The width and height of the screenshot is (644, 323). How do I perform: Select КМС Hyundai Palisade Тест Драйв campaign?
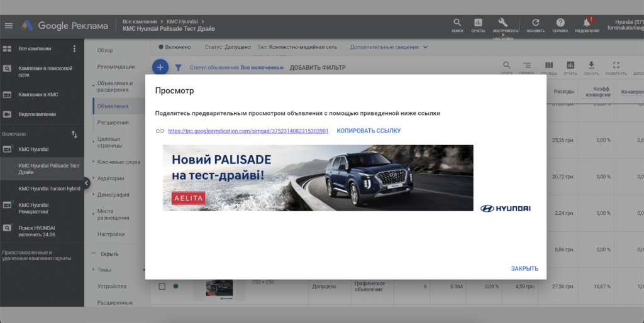coord(49,168)
